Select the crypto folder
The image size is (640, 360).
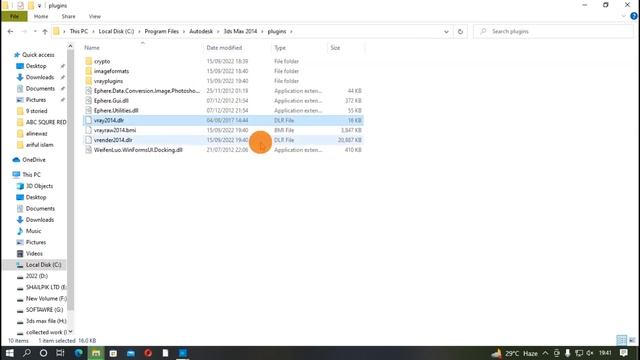tap(102, 61)
